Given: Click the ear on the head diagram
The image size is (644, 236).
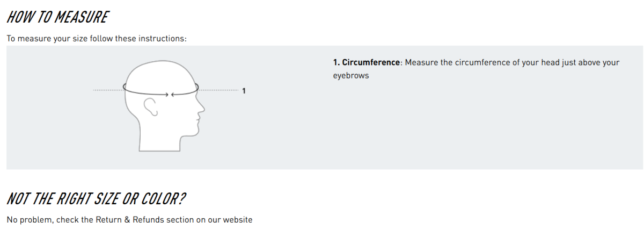Looking at the screenshot, I should (x=152, y=106).
